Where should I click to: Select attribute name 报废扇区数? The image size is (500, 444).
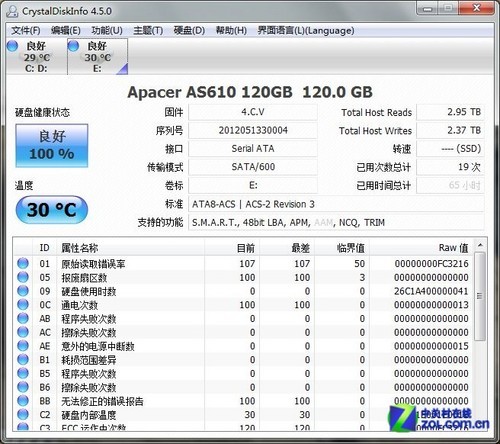(84, 278)
